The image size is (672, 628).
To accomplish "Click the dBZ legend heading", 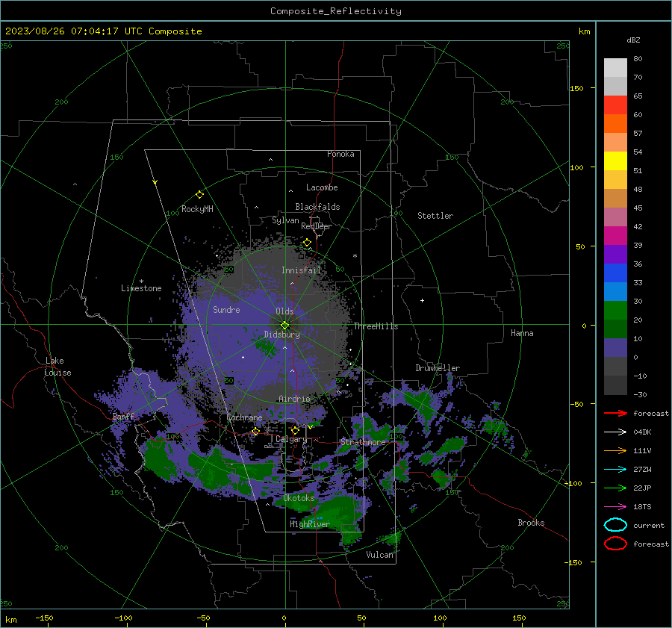I will 633,40.
